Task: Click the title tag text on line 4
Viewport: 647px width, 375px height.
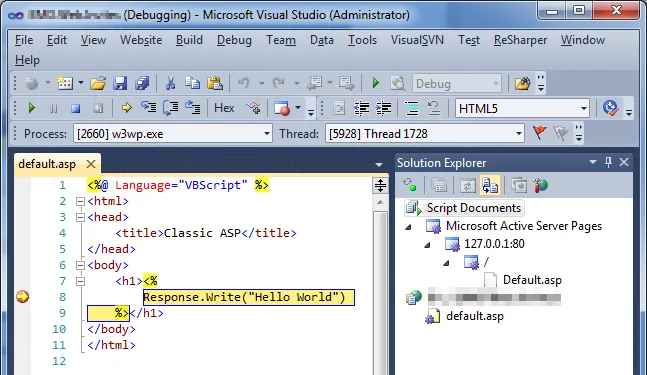Action: click(x=206, y=233)
